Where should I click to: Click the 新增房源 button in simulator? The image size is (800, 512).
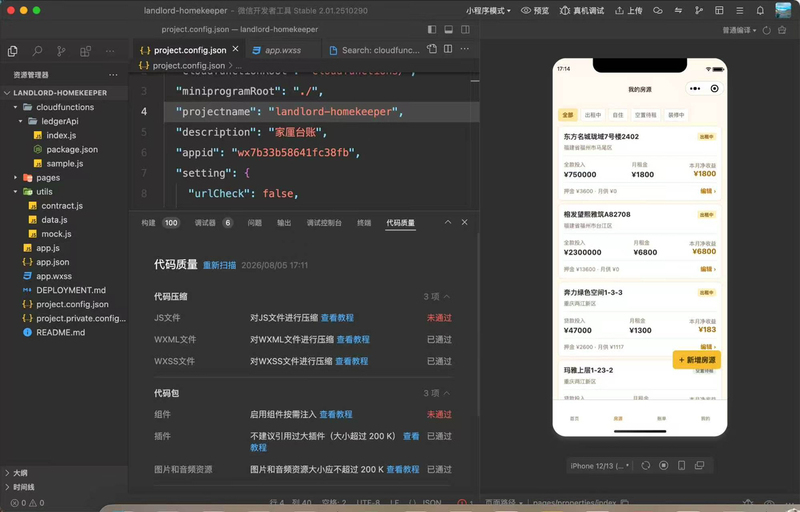coord(696,360)
